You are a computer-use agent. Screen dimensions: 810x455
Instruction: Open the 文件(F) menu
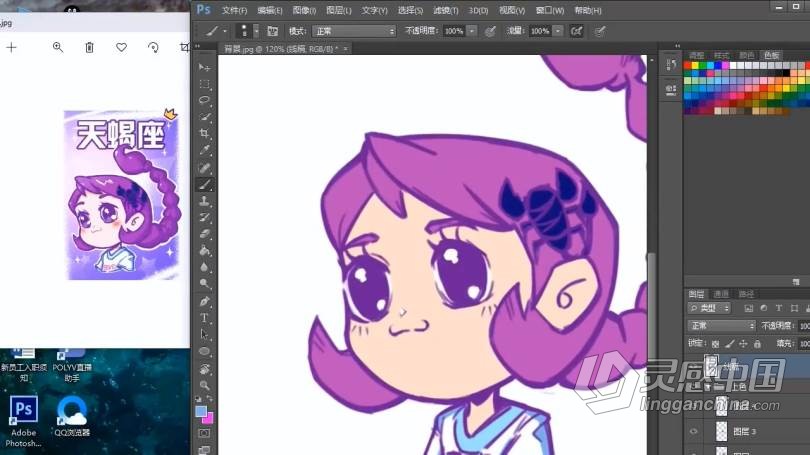tap(234, 10)
